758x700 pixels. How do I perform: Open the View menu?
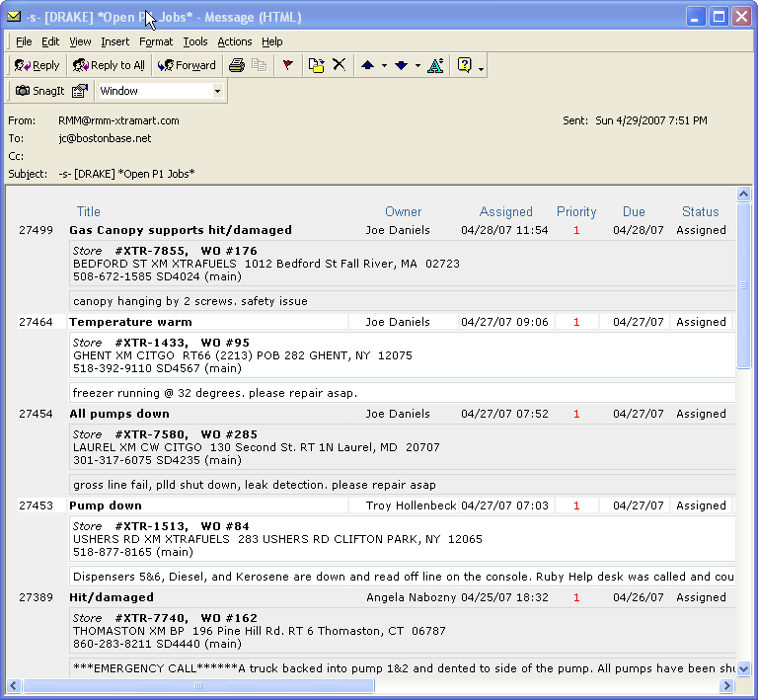tap(80, 41)
